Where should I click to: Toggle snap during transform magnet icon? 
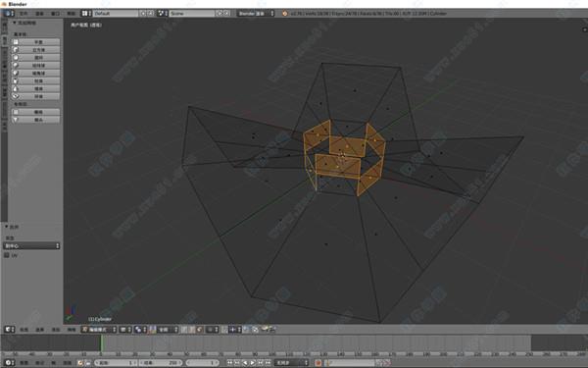(224, 330)
